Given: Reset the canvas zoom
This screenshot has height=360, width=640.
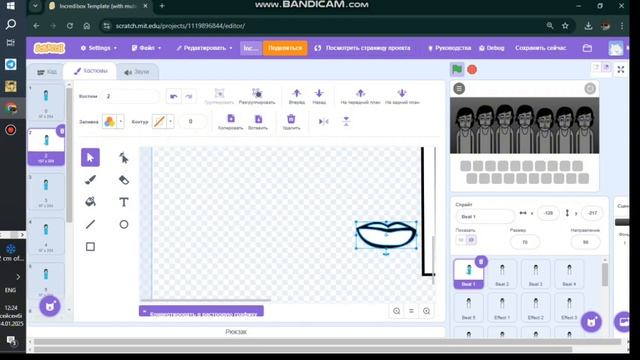Looking at the screenshot, I should (x=411, y=311).
